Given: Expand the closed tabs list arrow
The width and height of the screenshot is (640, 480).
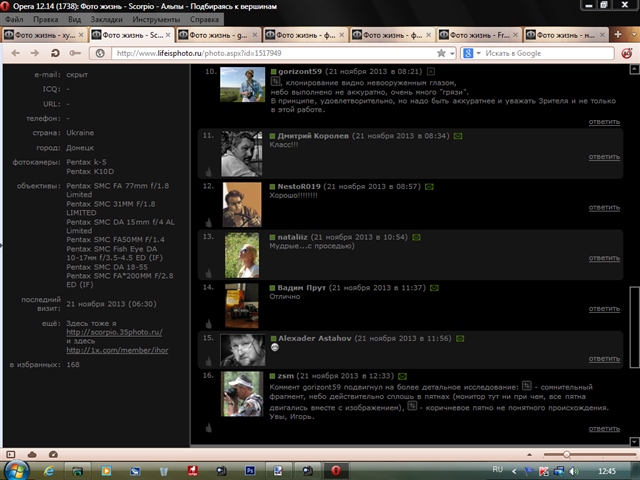Looking at the screenshot, I should (632, 34).
